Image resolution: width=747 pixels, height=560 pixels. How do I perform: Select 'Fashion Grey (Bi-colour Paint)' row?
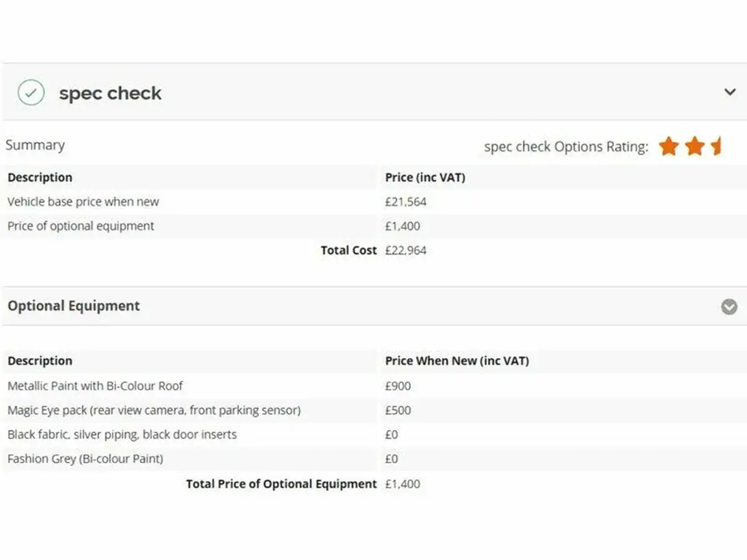point(374,459)
